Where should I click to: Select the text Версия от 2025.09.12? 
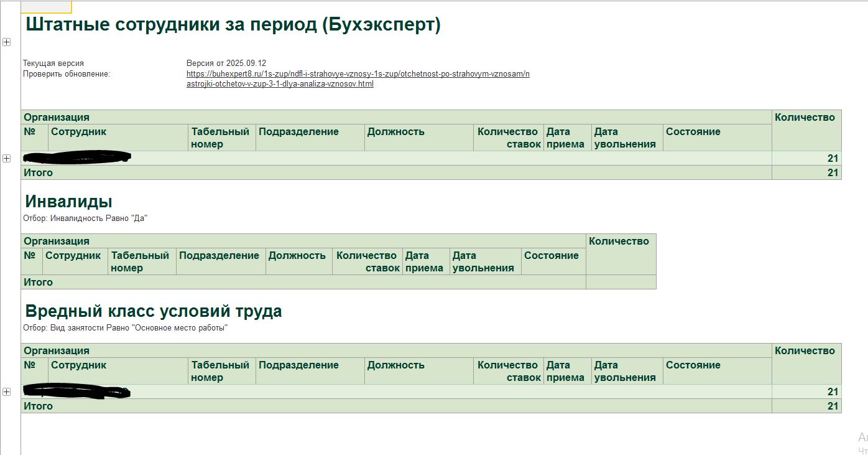coord(226,63)
